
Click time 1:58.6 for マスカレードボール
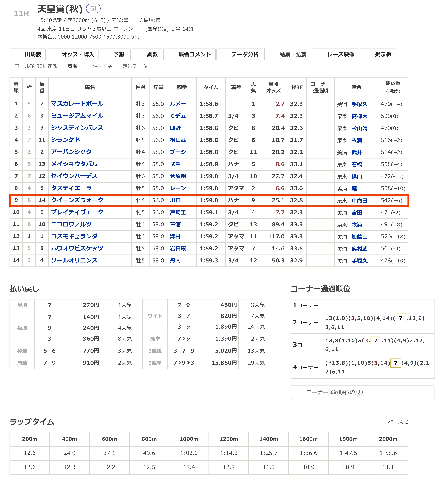point(209,104)
